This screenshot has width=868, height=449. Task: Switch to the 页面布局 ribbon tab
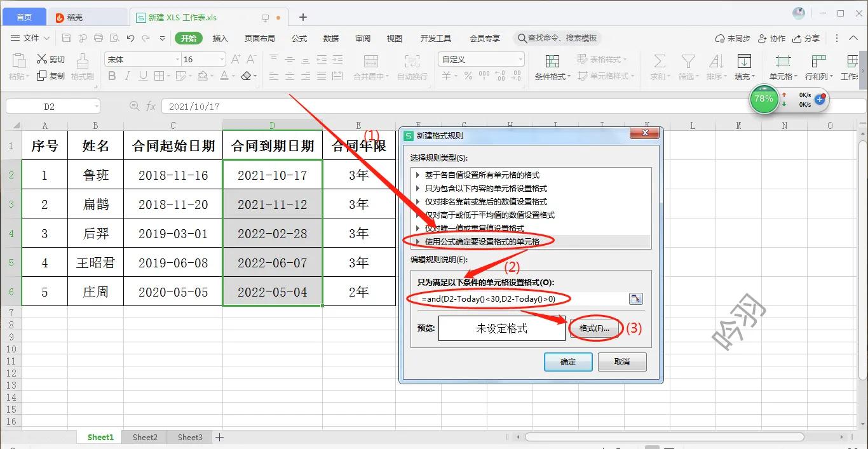(x=259, y=38)
